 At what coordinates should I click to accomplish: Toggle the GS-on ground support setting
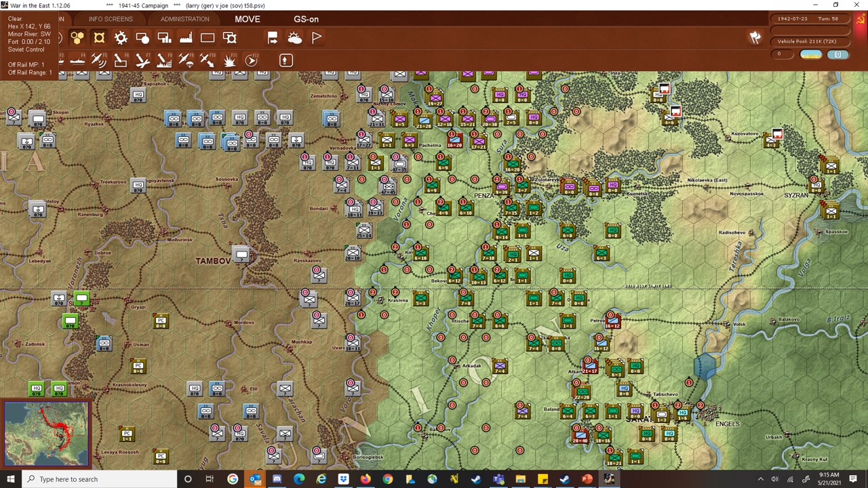pos(306,19)
